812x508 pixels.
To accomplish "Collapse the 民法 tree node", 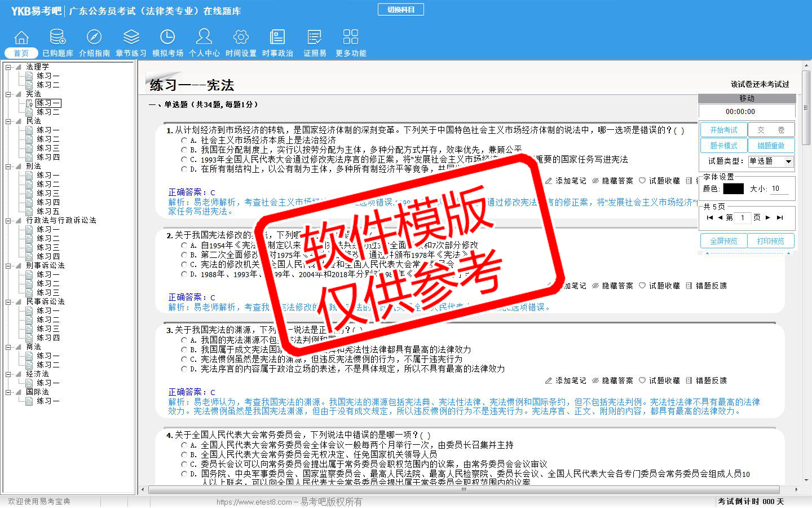I will pyautogui.click(x=9, y=121).
